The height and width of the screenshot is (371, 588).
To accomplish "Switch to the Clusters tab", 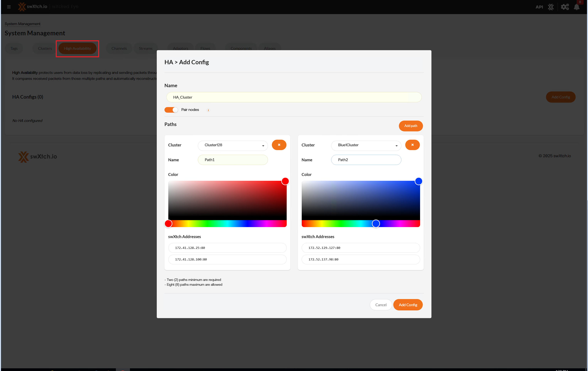I will (x=45, y=48).
